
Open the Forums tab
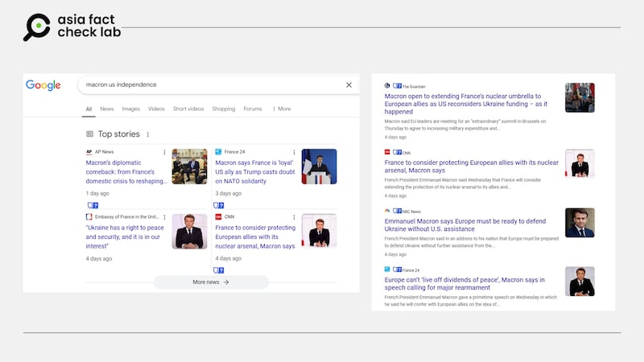253,109
